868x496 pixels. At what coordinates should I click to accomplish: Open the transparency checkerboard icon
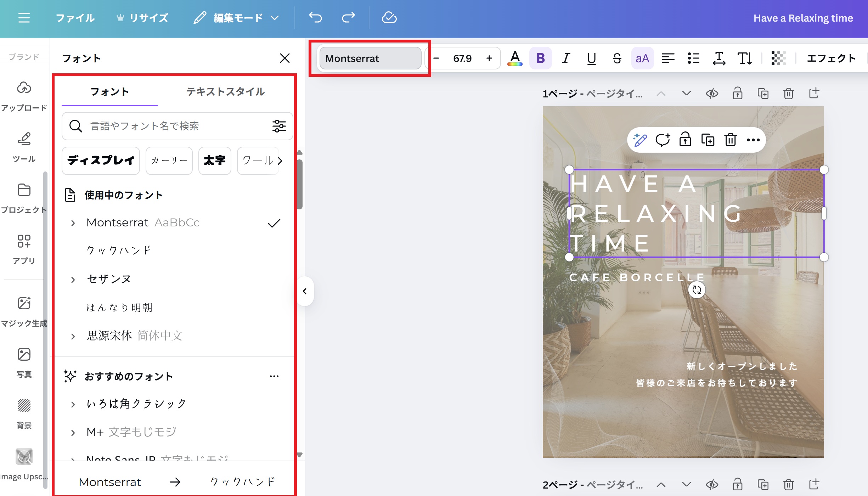coord(778,58)
